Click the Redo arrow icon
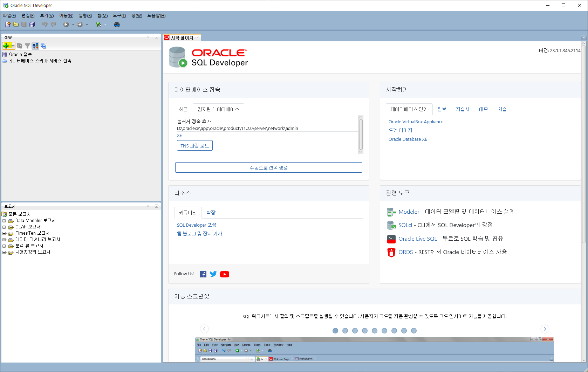Image resolution: width=588 pixels, height=372 pixels. click(53, 25)
